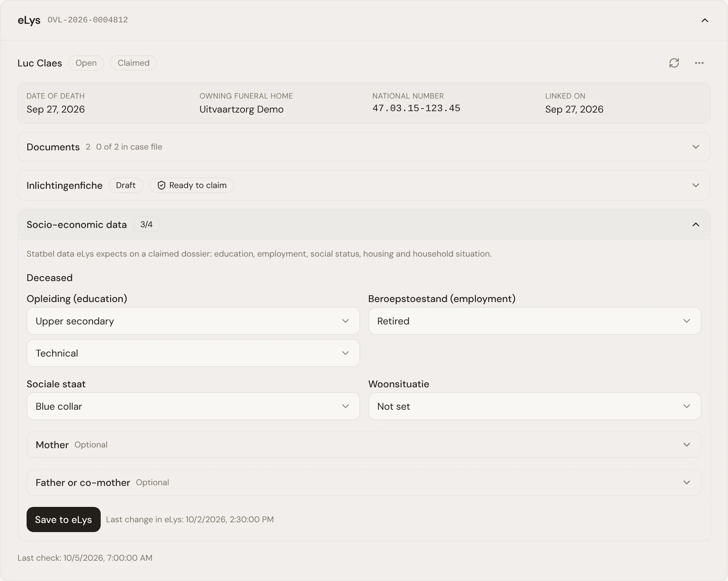728x581 pixels.
Task: Open the three-dot more options menu
Action: 699,63
